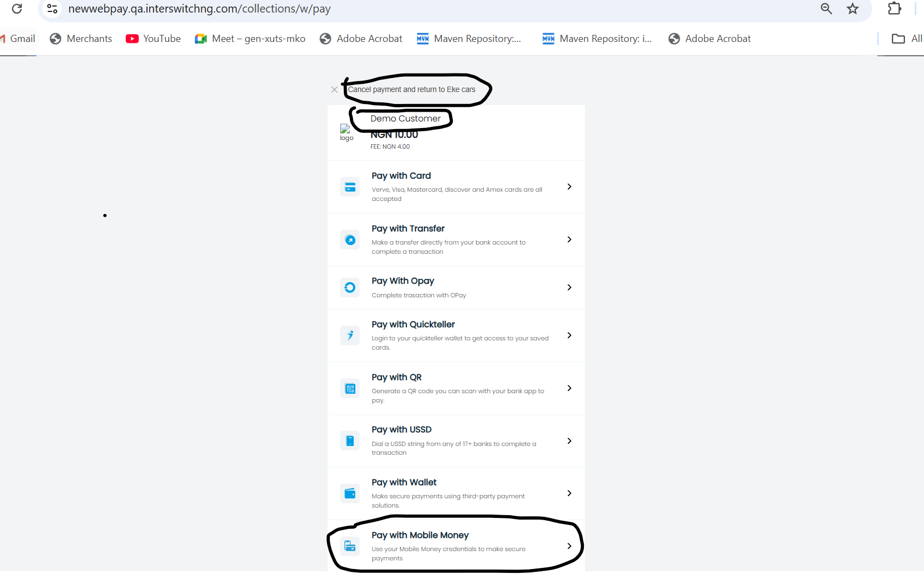Select Pay with Mobile Money option
The image size is (924, 574).
[420, 535]
